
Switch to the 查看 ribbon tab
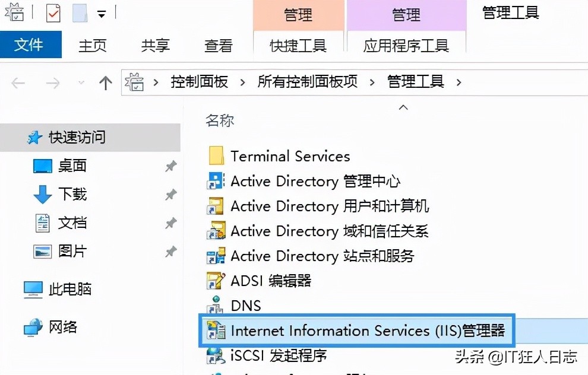tap(219, 45)
